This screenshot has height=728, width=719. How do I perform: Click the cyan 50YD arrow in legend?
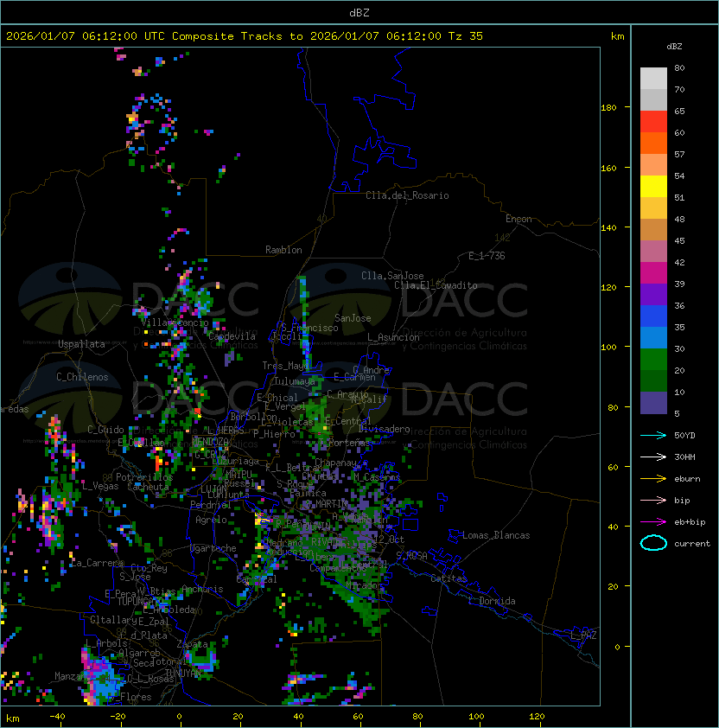(x=653, y=435)
